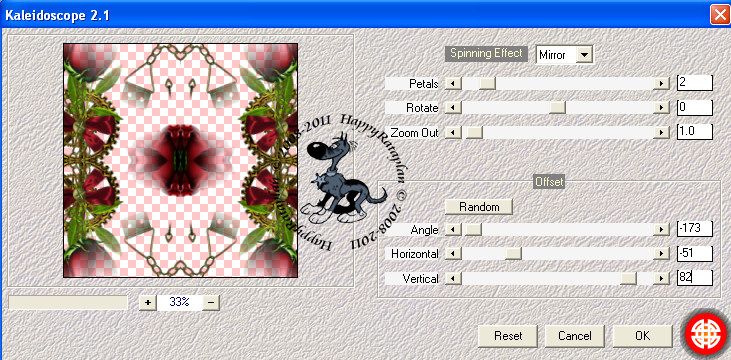Click the Offset group label
731x360 pixels.
pyautogui.click(x=549, y=181)
